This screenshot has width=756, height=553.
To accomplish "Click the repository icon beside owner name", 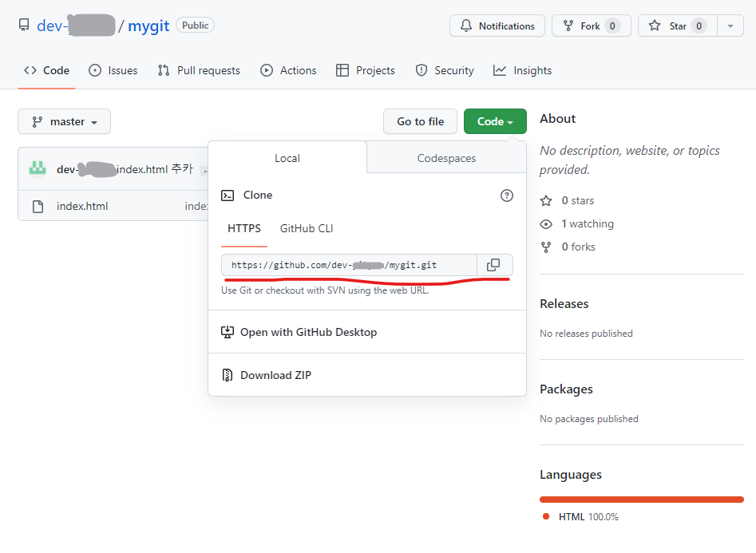I will (24, 25).
